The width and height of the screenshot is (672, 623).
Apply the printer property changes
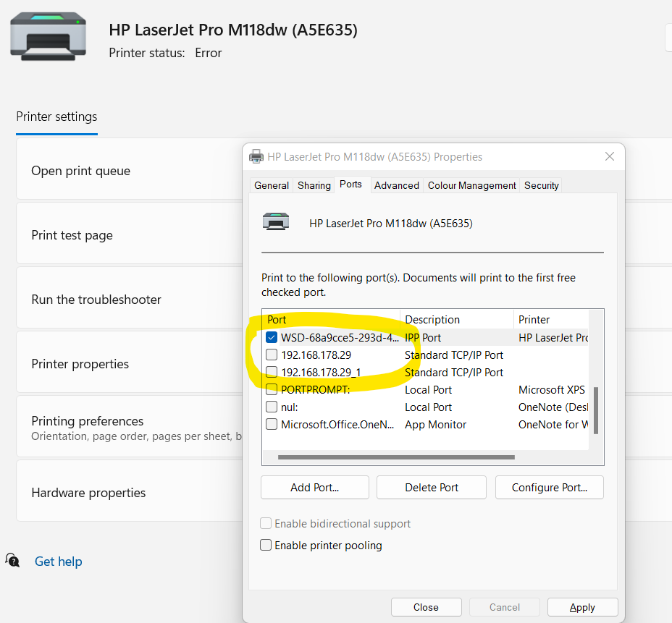[x=582, y=606]
